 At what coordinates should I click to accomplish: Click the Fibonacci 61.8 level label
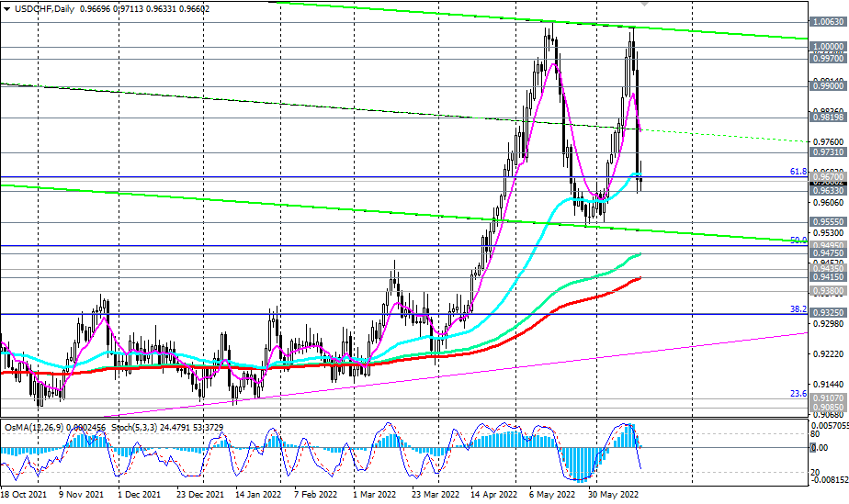[x=798, y=172]
